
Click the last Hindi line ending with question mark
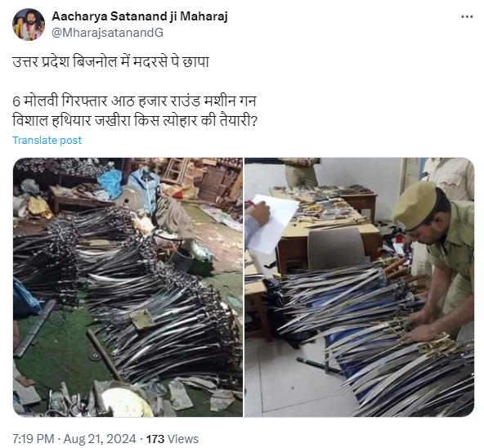coord(135,120)
